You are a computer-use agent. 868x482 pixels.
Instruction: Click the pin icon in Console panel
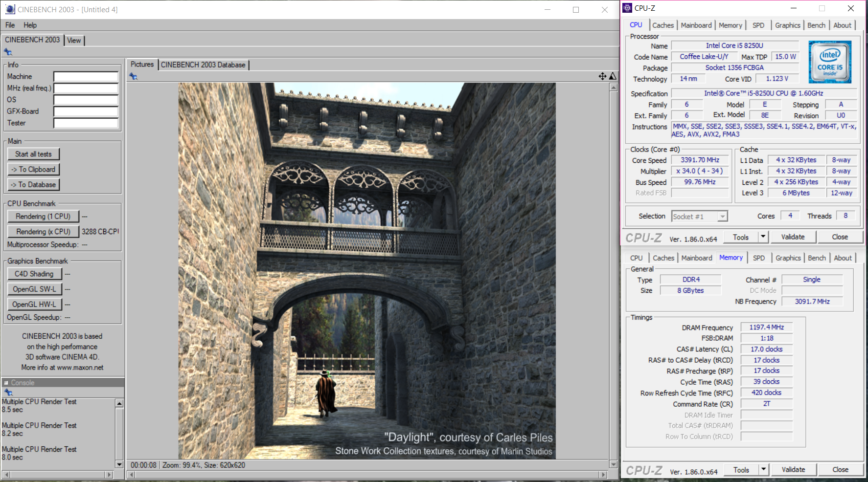(8, 392)
